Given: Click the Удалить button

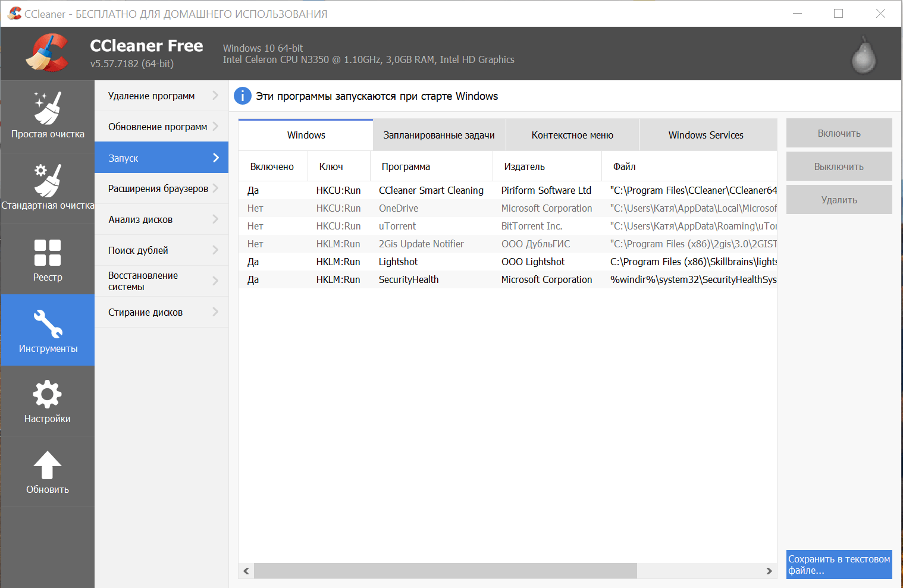Looking at the screenshot, I should click(839, 200).
